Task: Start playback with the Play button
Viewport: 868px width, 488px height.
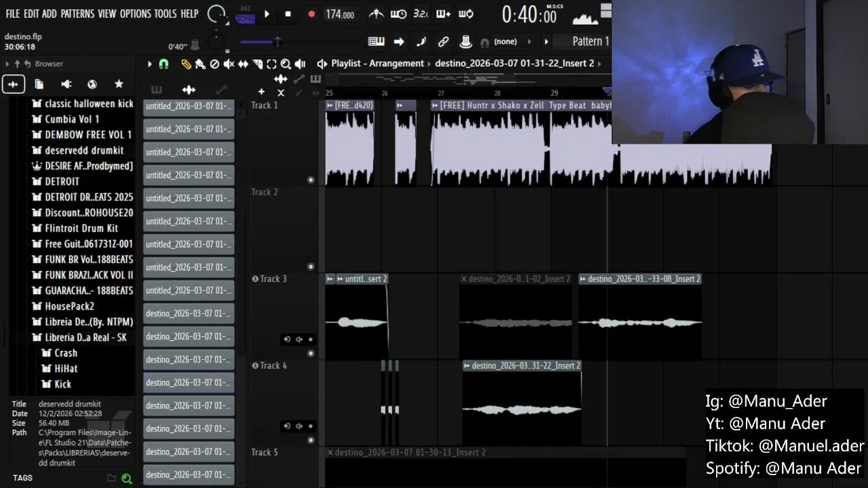Action: [267, 14]
